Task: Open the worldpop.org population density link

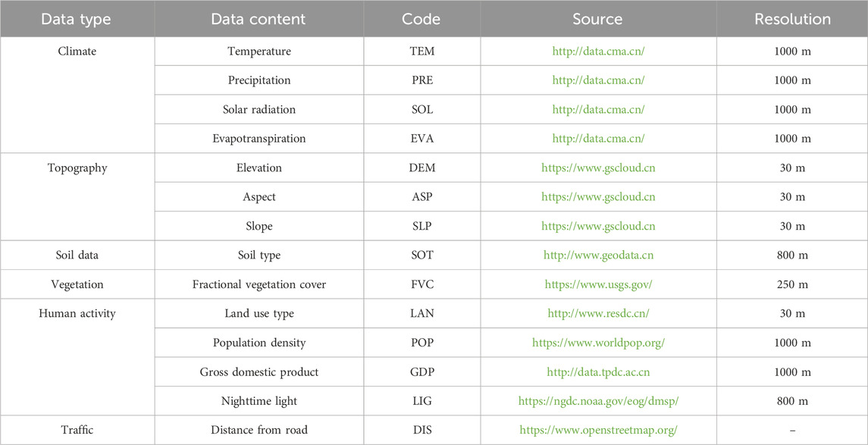Action: click(x=598, y=343)
